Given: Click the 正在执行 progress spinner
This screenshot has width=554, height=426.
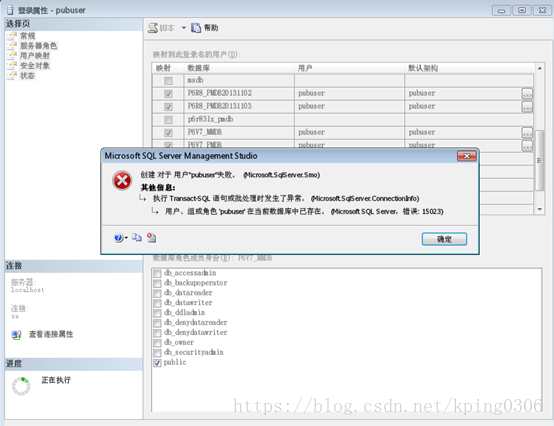Looking at the screenshot, I should [21, 386].
